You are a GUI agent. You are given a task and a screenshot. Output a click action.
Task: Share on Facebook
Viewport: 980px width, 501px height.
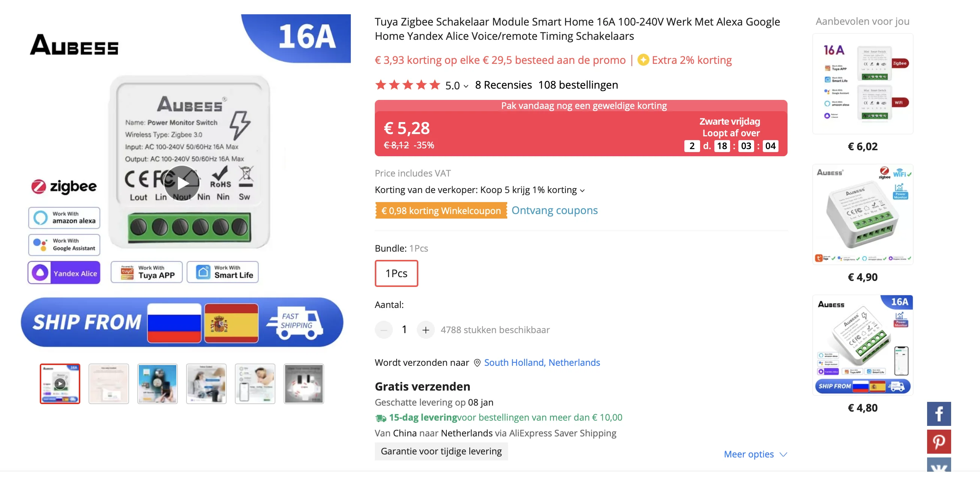[938, 414]
